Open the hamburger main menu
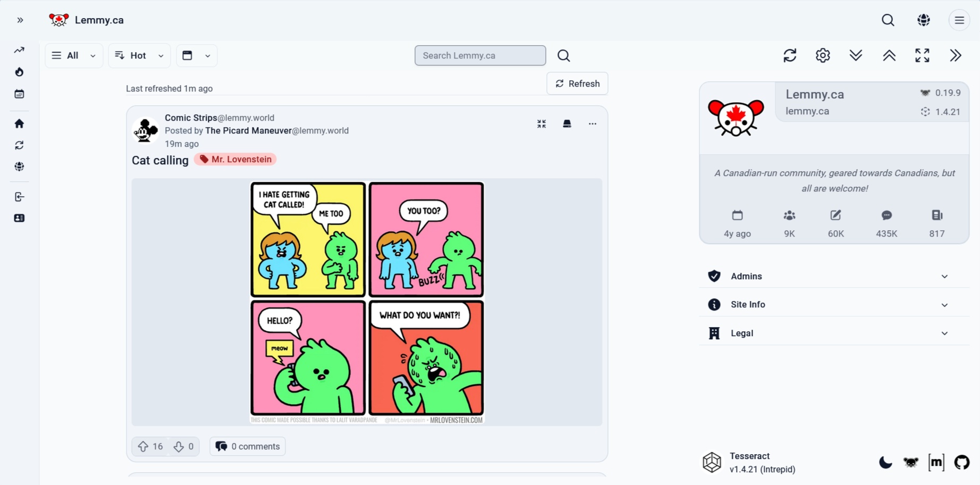Screen dimensions: 980x485 959,20
